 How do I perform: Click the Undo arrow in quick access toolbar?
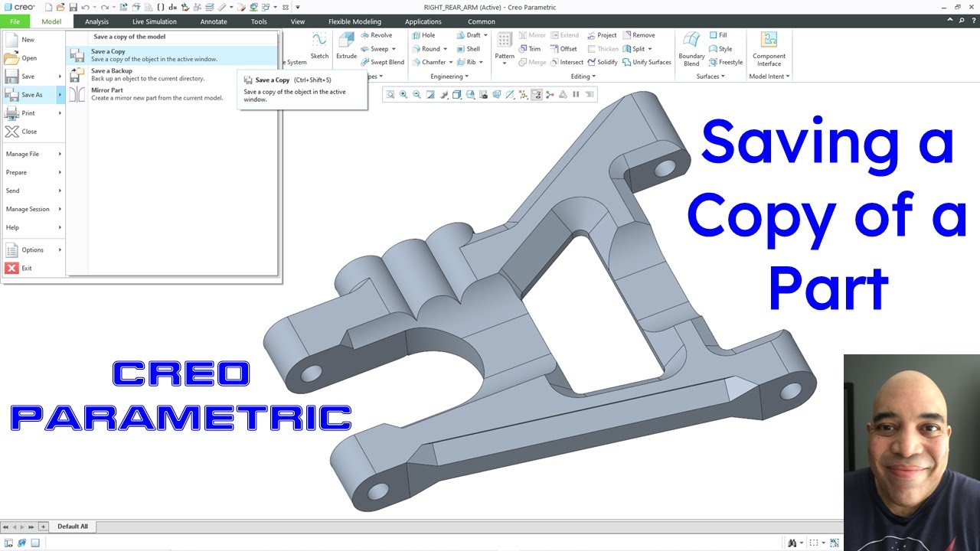pyautogui.click(x=85, y=7)
